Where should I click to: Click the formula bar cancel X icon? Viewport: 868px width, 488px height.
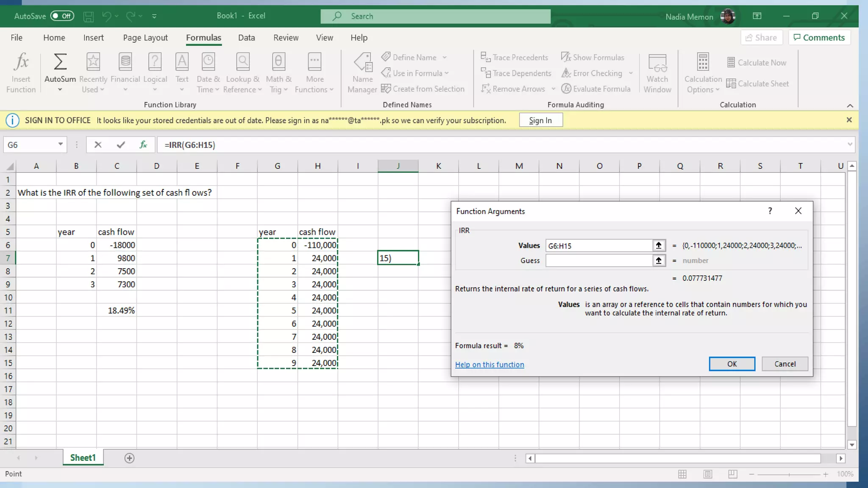[98, 145]
